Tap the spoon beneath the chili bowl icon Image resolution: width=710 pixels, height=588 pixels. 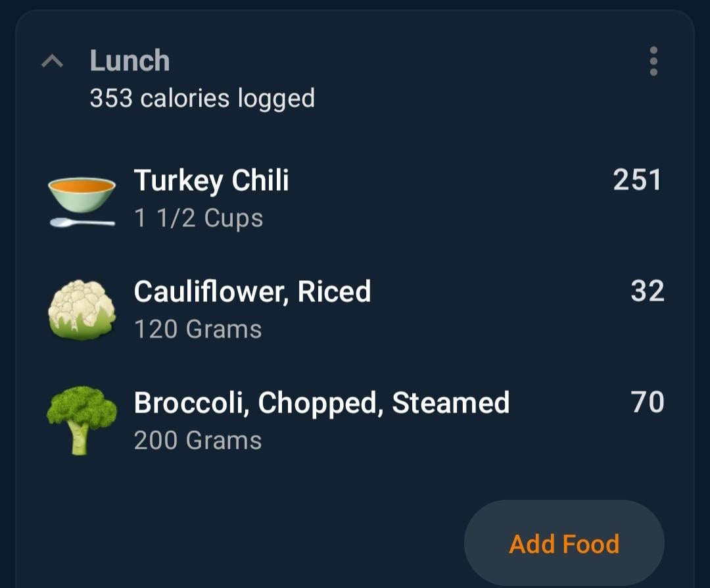(x=82, y=222)
